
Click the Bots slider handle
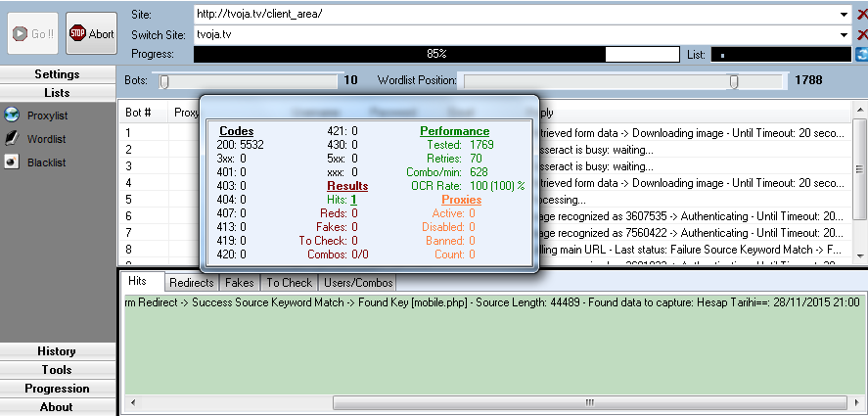pos(164,81)
